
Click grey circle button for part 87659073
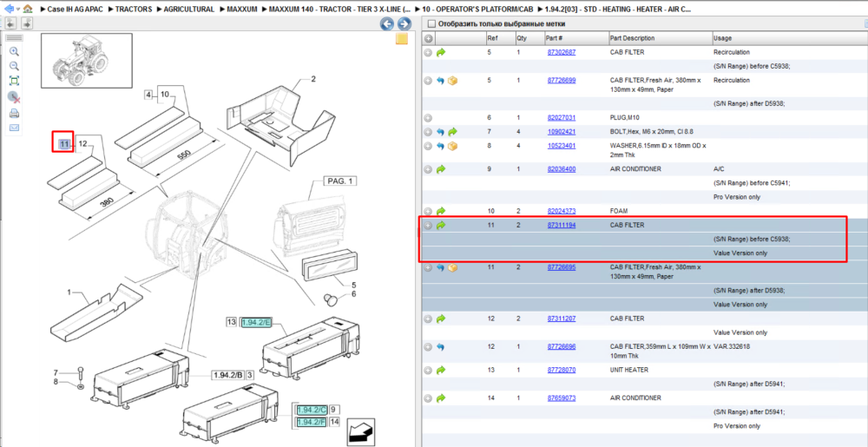click(x=428, y=398)
